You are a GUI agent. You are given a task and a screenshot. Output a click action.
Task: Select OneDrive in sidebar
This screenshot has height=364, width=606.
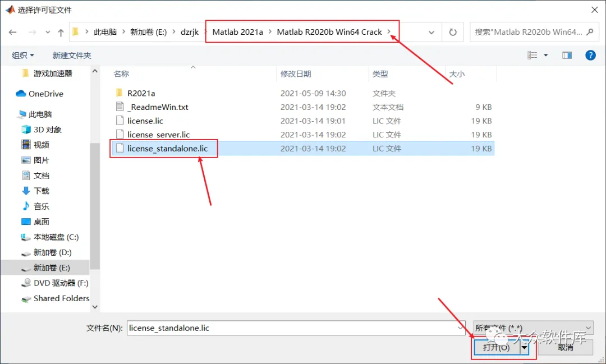(45, 94)
